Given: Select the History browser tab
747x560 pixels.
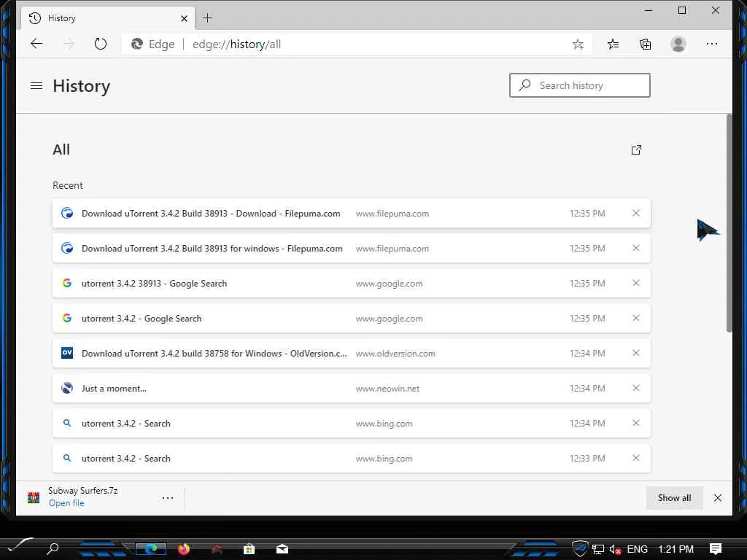Looking at the screenshot, I should tap(108, 18).
